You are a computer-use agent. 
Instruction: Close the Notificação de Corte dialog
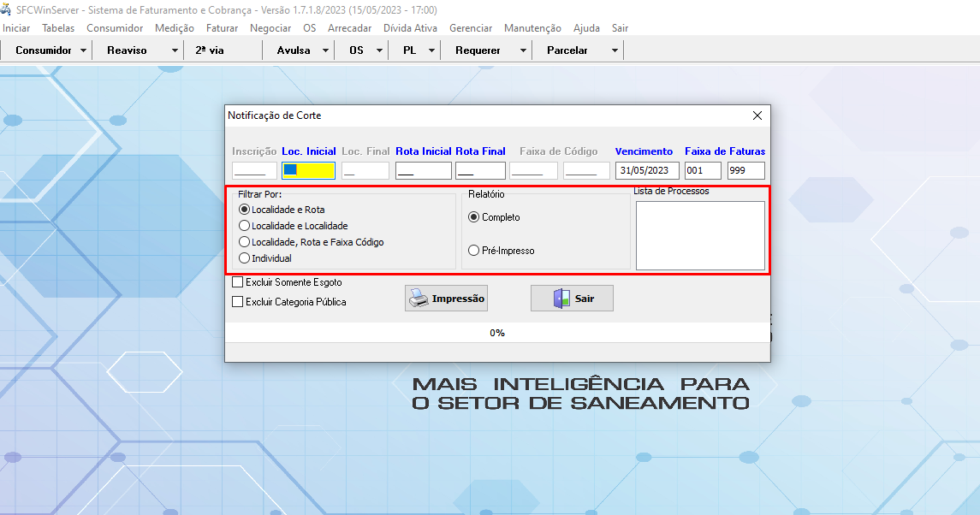coord(757,115)
